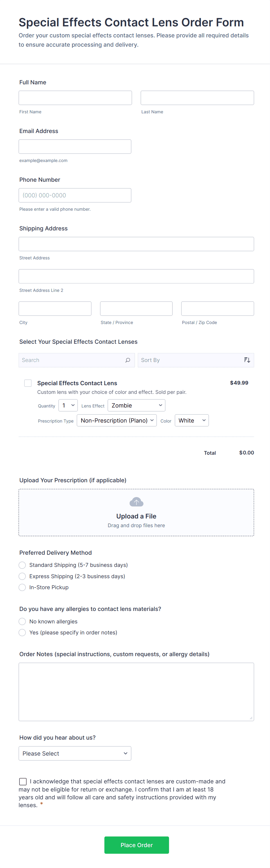Expand the Prescription Type dropdown
The height and width of the screenshot is (868, 270).
coord(116,420)
